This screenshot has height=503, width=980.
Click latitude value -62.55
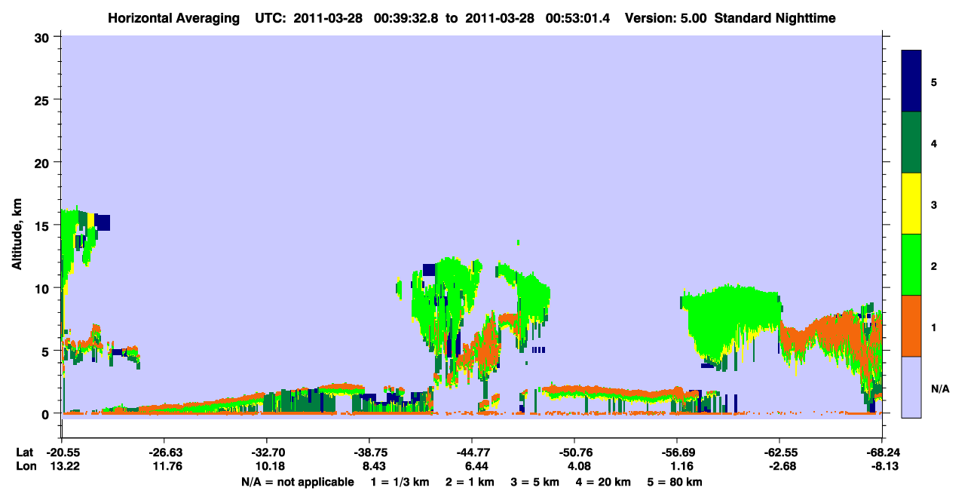(779, 452)
